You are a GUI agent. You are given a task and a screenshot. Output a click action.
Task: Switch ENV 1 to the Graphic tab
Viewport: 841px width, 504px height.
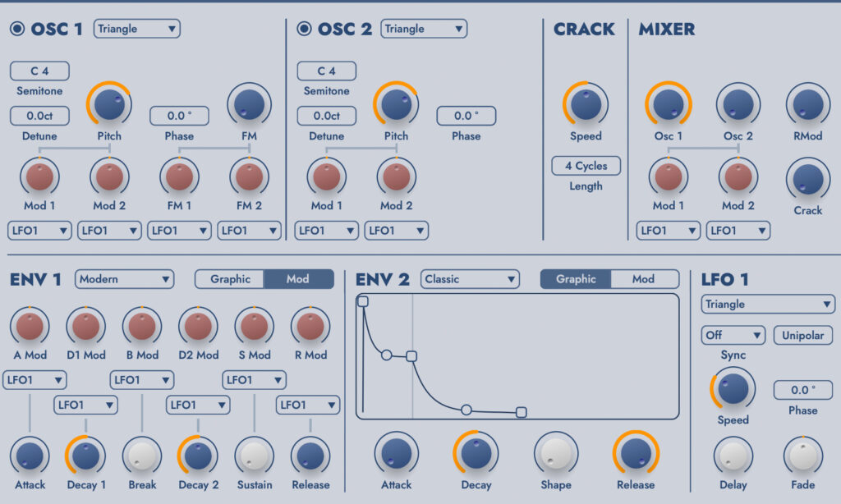coord(230,279)
